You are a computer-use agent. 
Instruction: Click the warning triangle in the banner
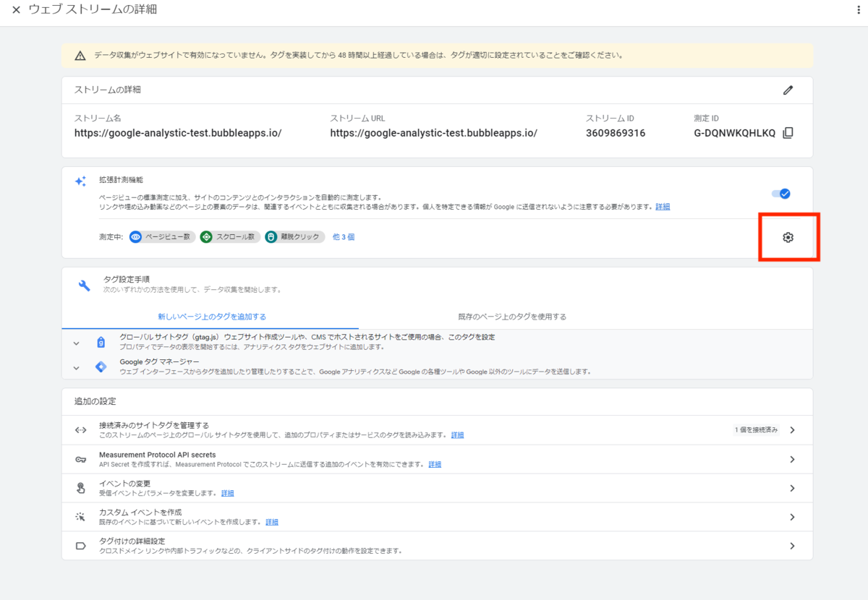[x=80, y=56]
